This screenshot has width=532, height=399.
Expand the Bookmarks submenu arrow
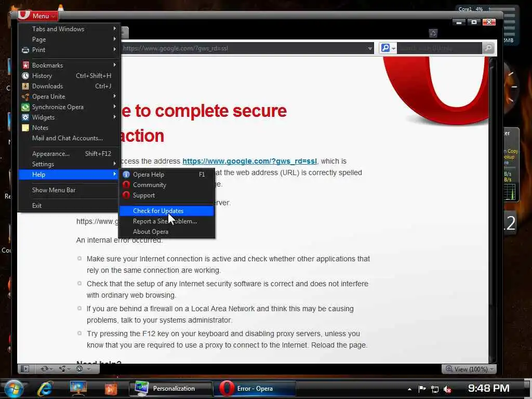(x=115, y=65)
